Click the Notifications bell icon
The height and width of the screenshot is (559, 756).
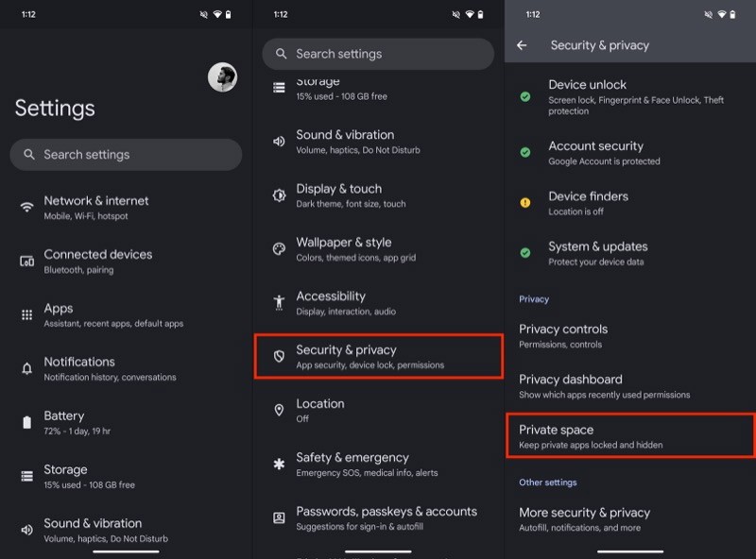point(26,368)
